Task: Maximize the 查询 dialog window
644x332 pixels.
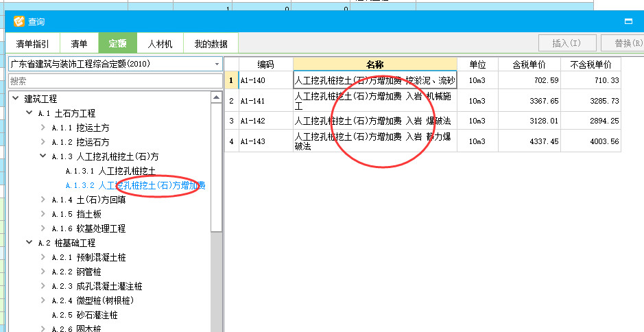Action: pos(628,21)
